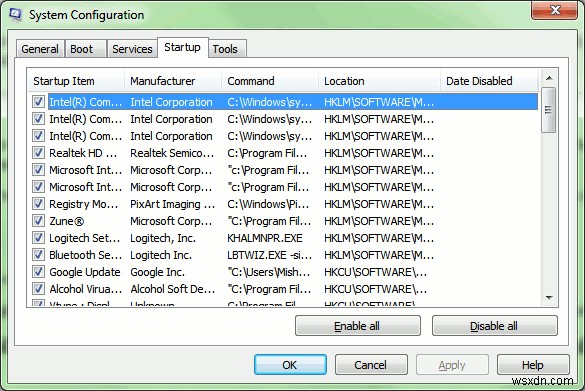
Task: Uncheck Logitech Set... startup item
Action: pos(38,238)
